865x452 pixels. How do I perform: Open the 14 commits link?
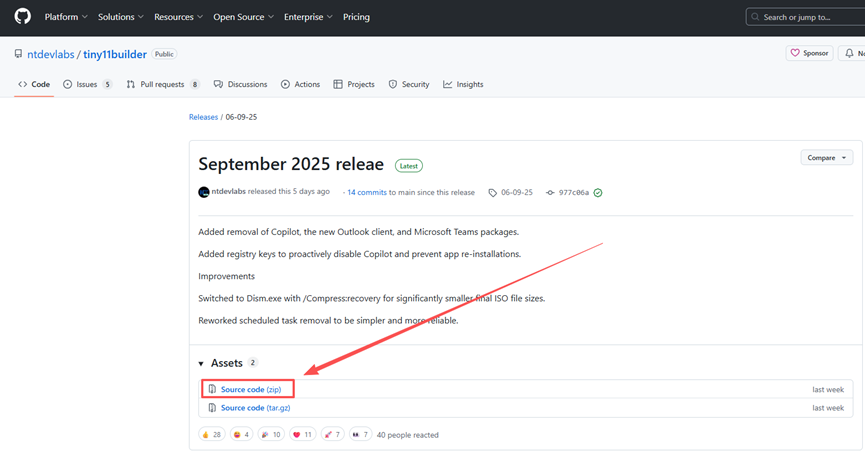[367, 193]
